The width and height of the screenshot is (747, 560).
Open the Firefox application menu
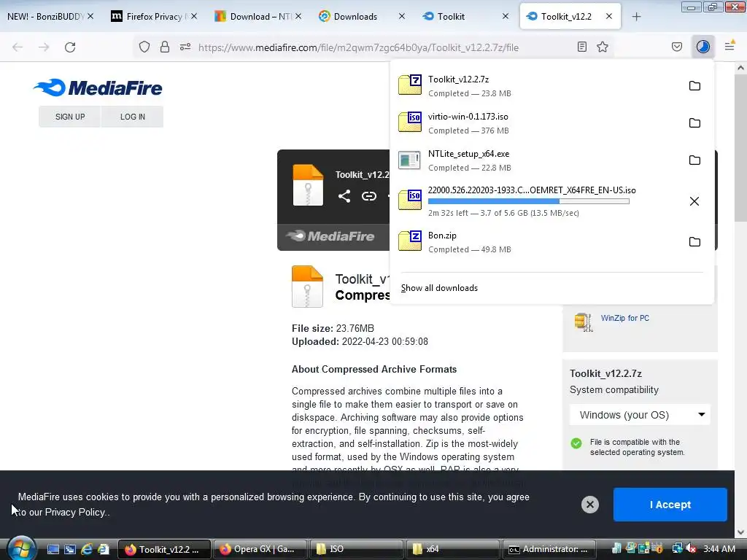coord(729,46)
